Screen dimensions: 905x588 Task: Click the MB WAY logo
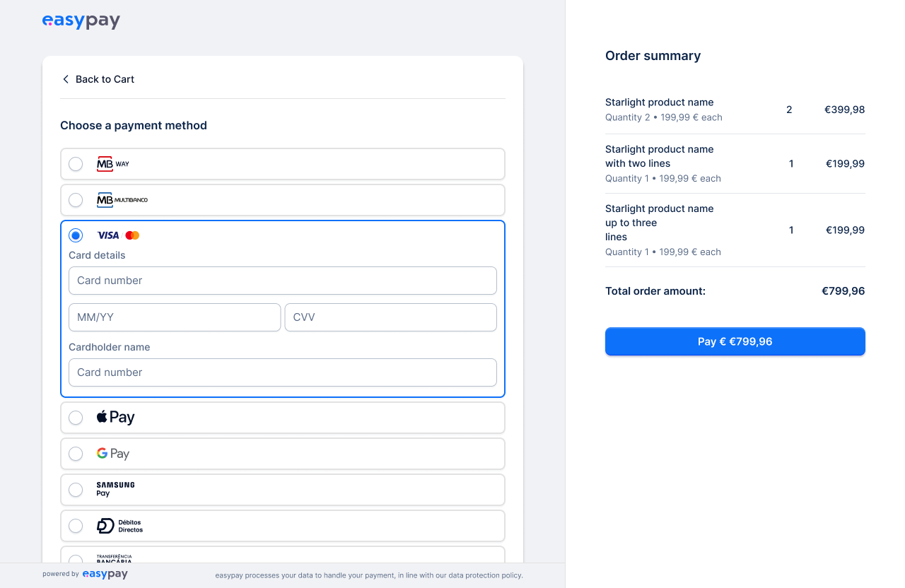(x=112, y=164)
